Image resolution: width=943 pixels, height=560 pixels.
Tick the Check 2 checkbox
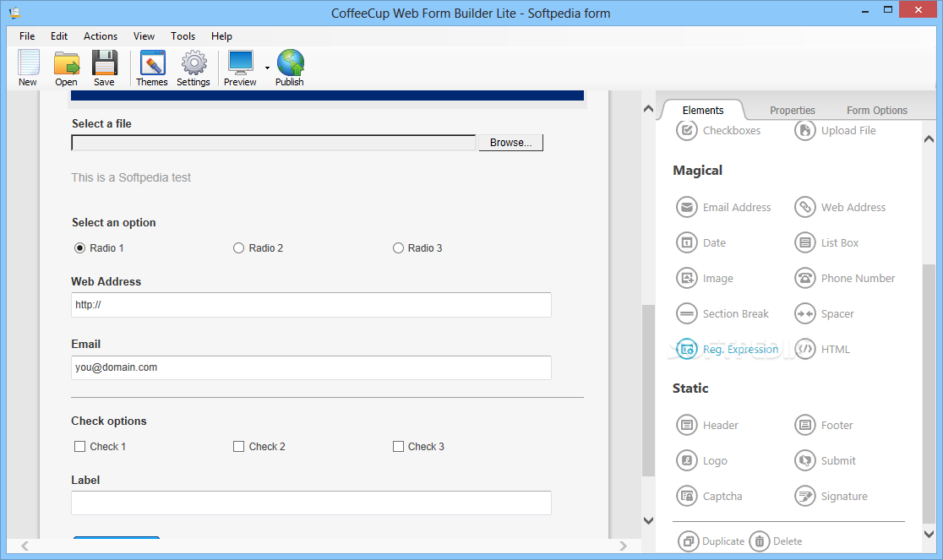pos(239,447)
